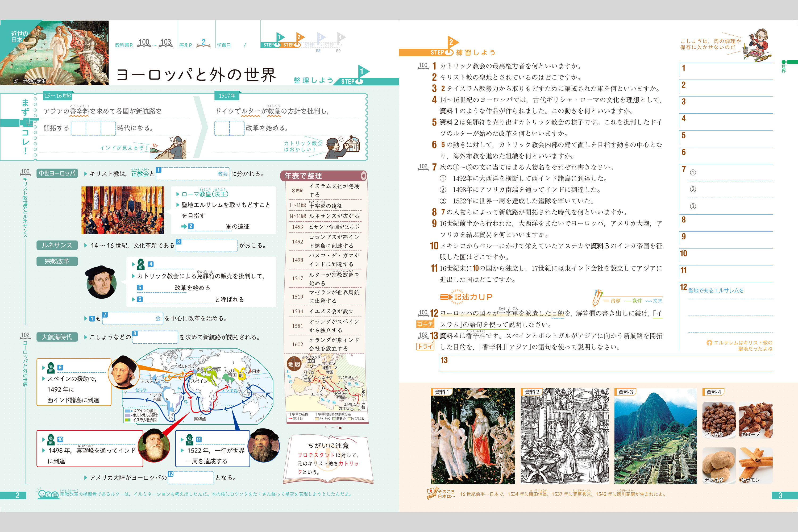The width and height of the screenshot is (798, 532).
Task: Open the 資料2 indulgence sale engraving
Action: click(564, 436)
